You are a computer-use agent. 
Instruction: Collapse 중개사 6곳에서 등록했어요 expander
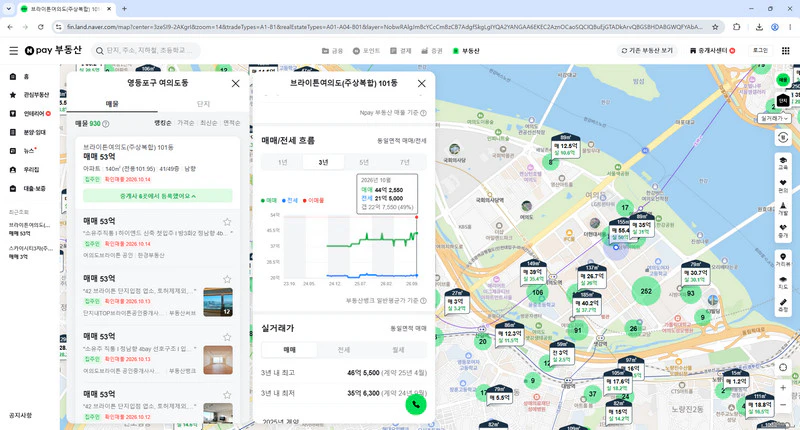click(x=158, y=195)
